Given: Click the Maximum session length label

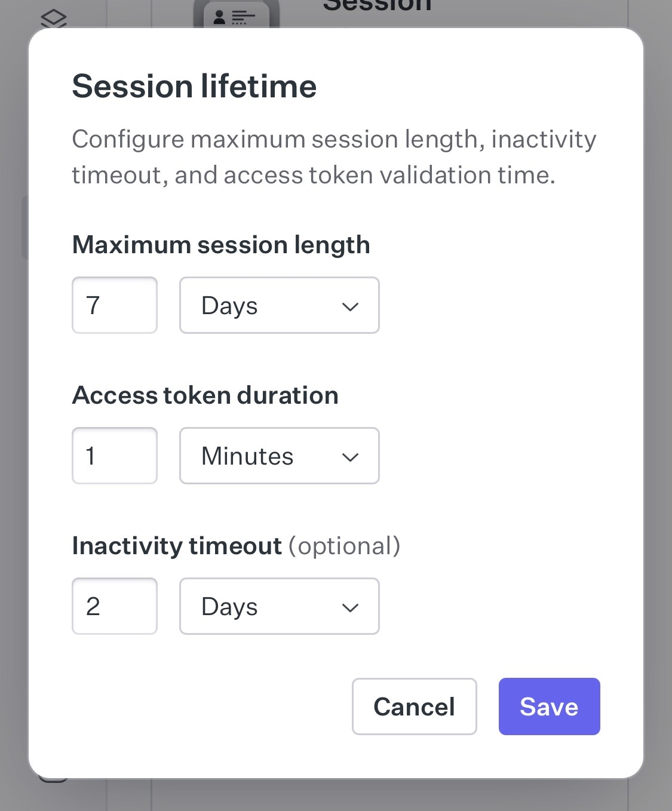Looking at the screenshot, I should [x=221, y=245].
